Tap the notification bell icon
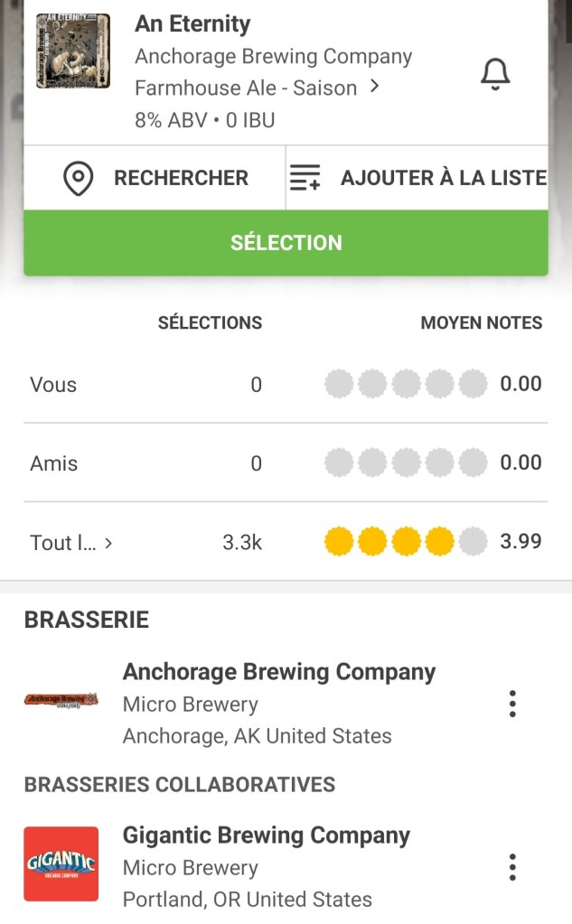 [495, 75]
